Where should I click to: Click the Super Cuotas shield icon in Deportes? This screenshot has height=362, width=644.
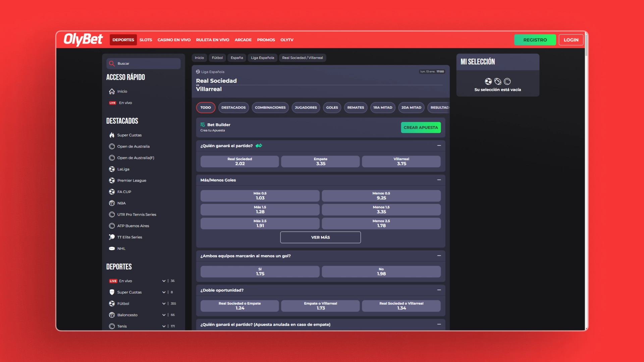point(112,292)
